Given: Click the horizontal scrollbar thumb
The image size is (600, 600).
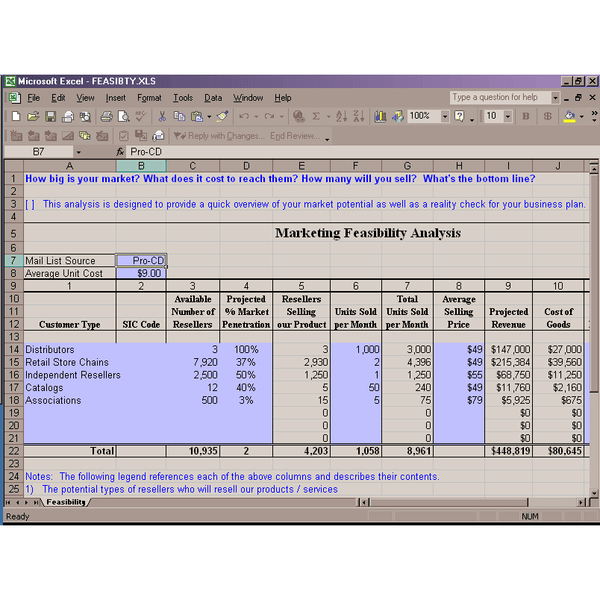Looking at the screenshot, I should click(x=448, y=502).
